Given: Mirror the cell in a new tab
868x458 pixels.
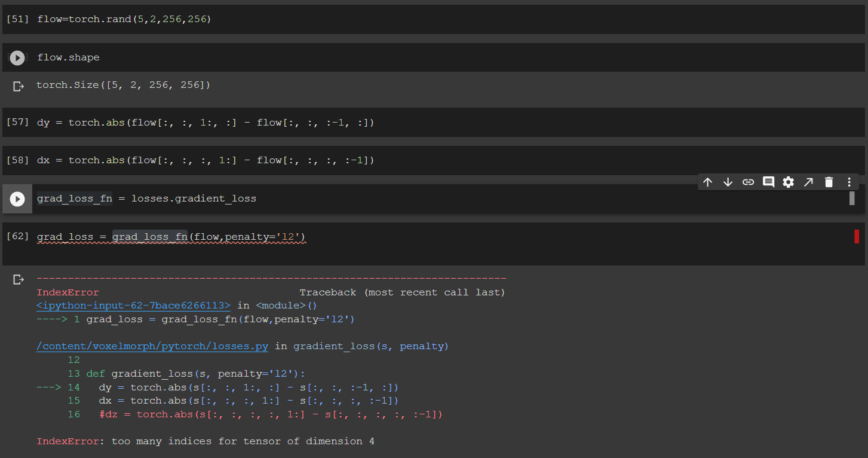Looking at the screenshot, I should pos(808,182).
